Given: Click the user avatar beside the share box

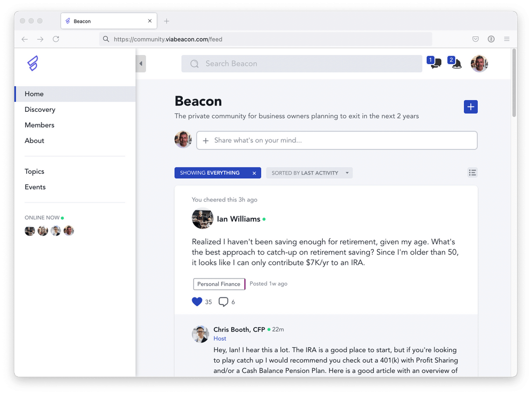Looking at the screenshot, I should 183,139.
